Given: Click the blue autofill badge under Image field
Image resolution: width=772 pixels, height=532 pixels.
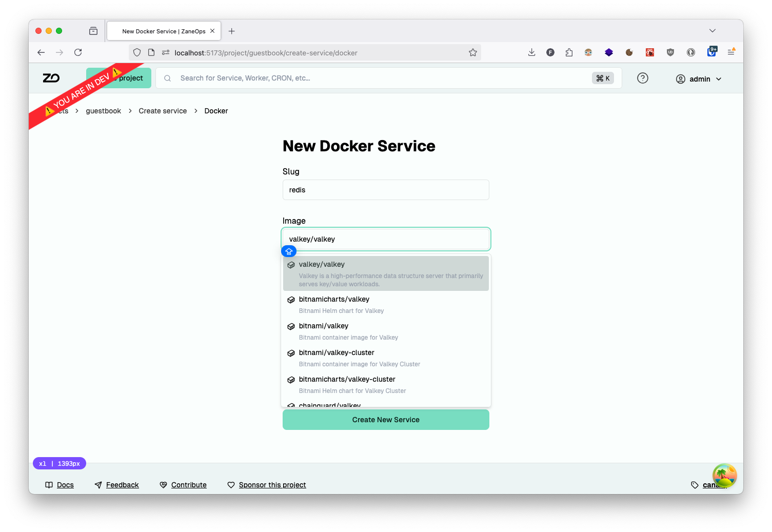Looking at the screenshot, I should (x=289, y=251).
